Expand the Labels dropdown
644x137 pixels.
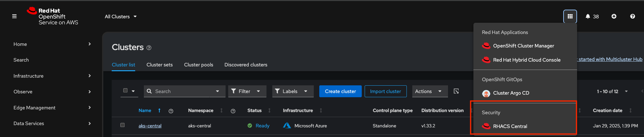(293, 91)
